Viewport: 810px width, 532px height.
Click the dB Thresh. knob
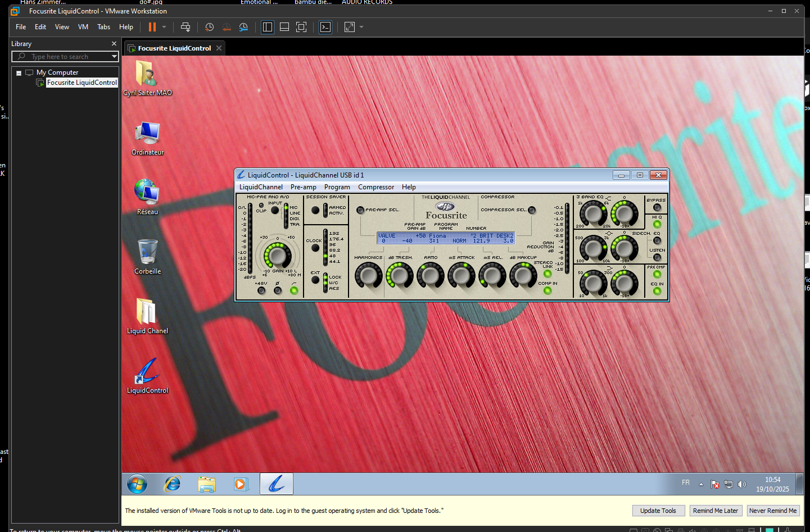pyautogui.click(x=400, y=276)
